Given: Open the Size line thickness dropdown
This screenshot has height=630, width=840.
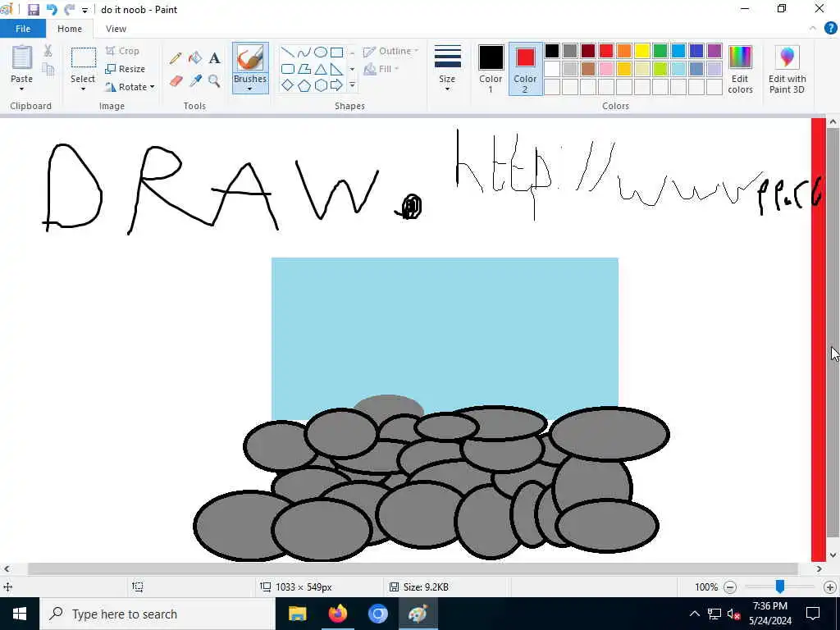Looking at the screenshot, I should 447,69.
